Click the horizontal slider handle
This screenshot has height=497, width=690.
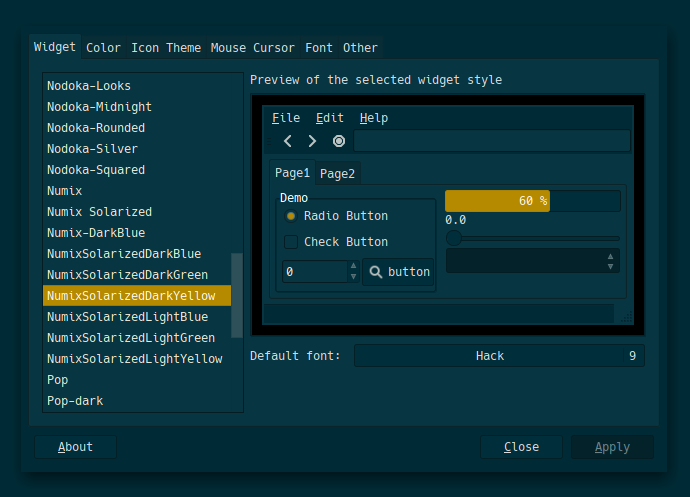(454, 238)
